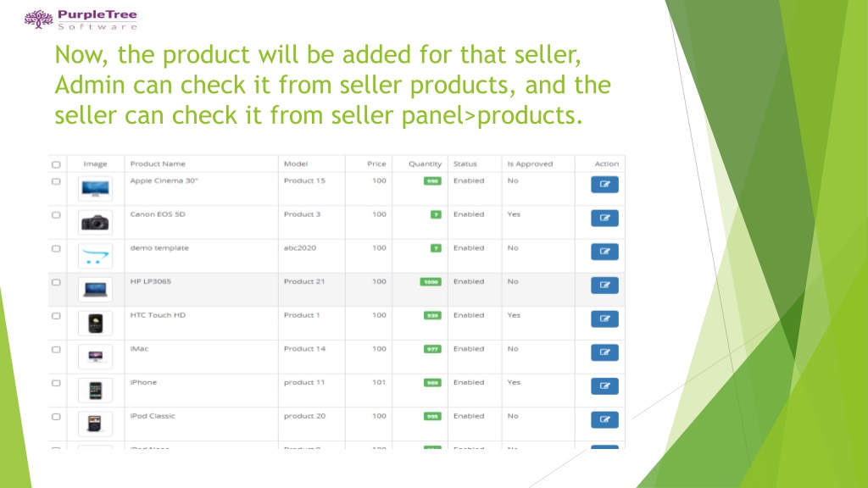The width and height of the screenshot is (868, 488).
Task: Edit the iPod Classic entry
Action: click(x=604, y=419)
